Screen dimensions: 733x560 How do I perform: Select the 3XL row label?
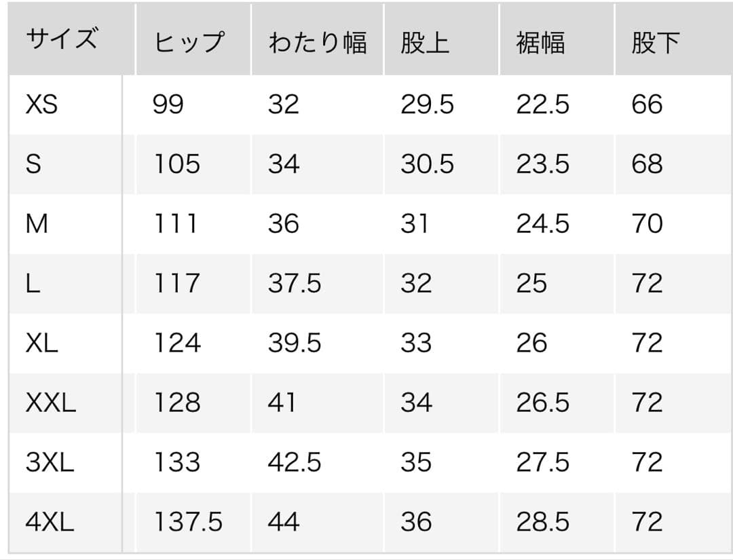click(50, 463)
